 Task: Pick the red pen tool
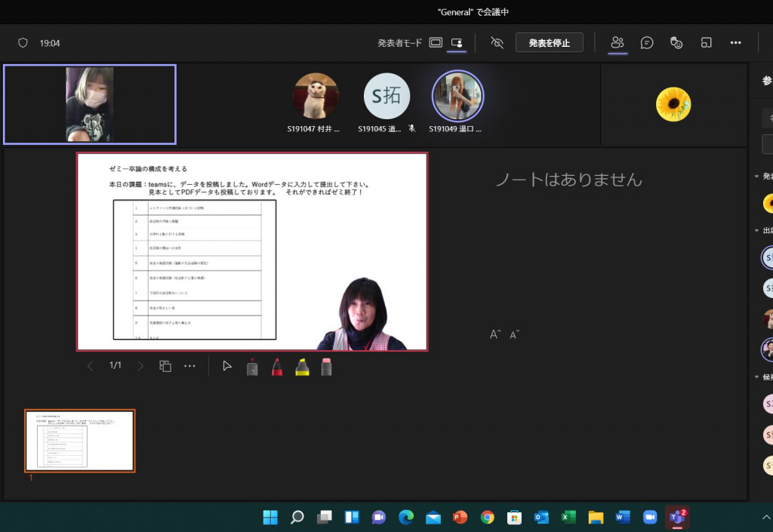[x=277, y=367]
